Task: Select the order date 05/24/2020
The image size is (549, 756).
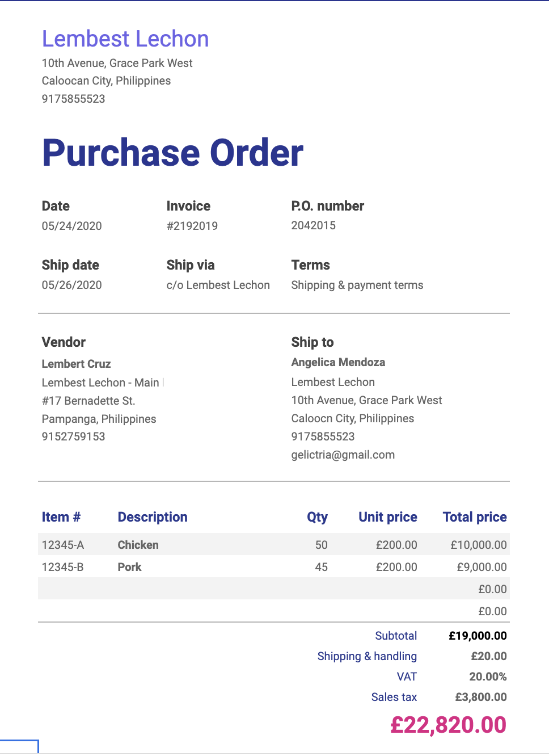Action: (71, 226)
